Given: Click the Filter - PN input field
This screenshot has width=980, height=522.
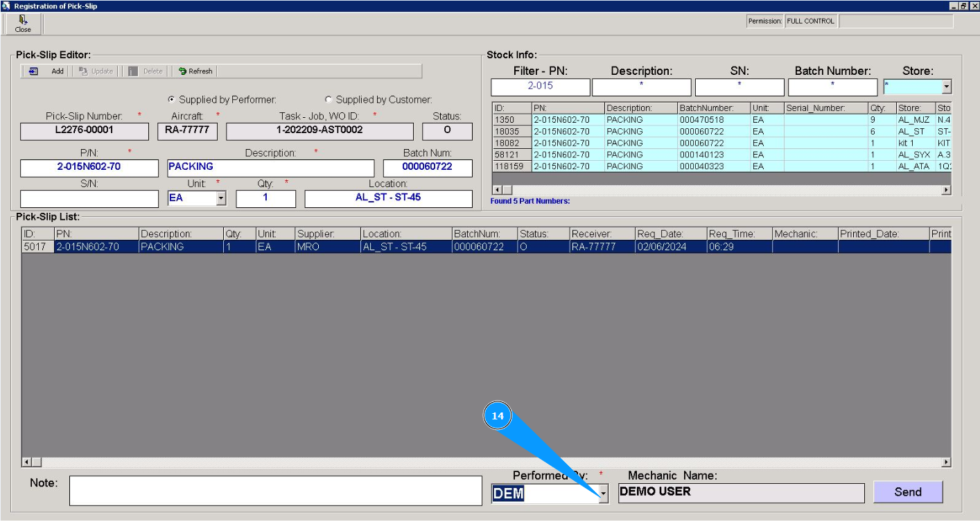Looking at the screenshot, I should click(x=541, y=87).
